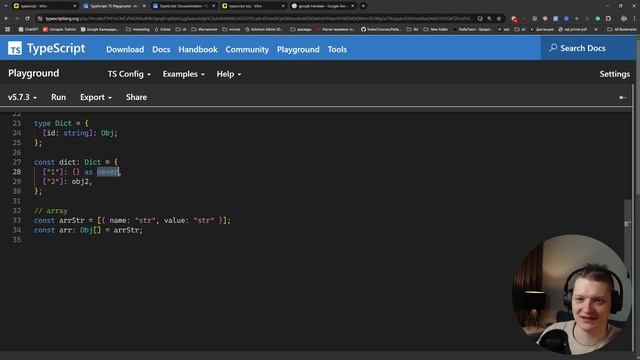Open the v5.7.3 version dropdown

(22, 98)
